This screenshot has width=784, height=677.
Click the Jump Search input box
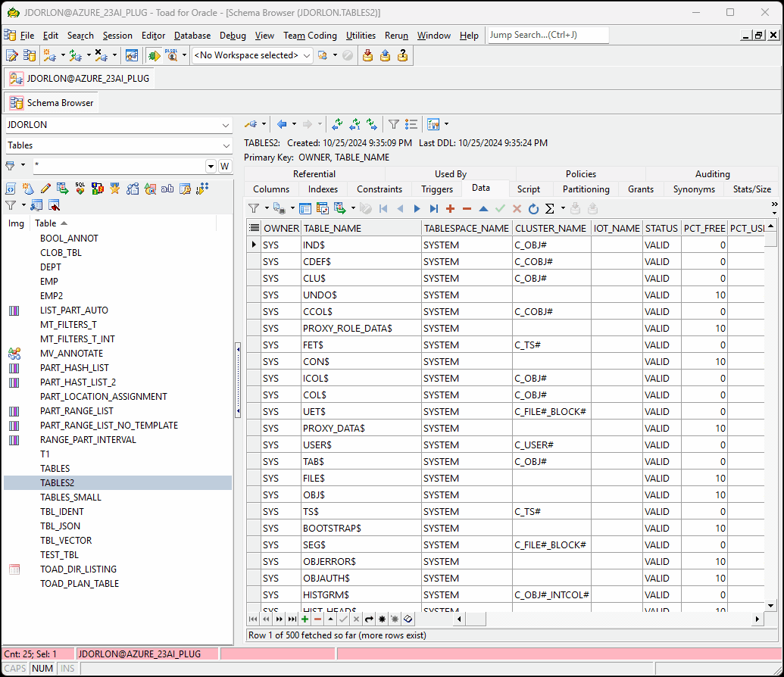[x=548, y=35]
